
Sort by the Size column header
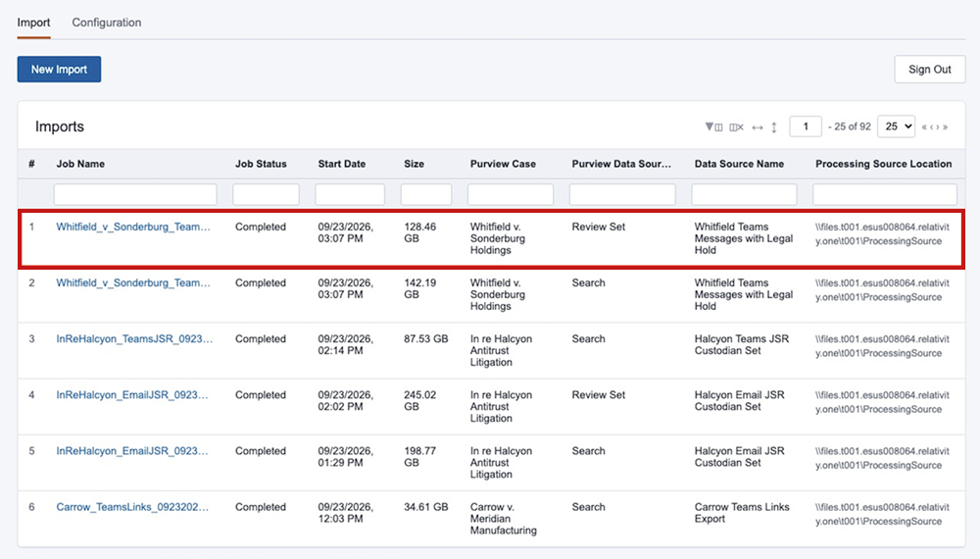[x=414, y=164]
